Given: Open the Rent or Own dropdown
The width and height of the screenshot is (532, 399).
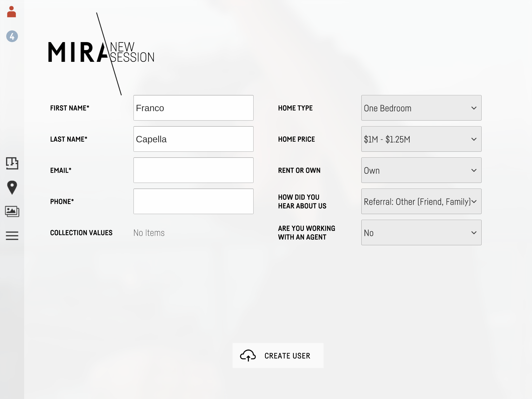Looking at the screenshot, I should pyautogui.click(x=421, y=170).
